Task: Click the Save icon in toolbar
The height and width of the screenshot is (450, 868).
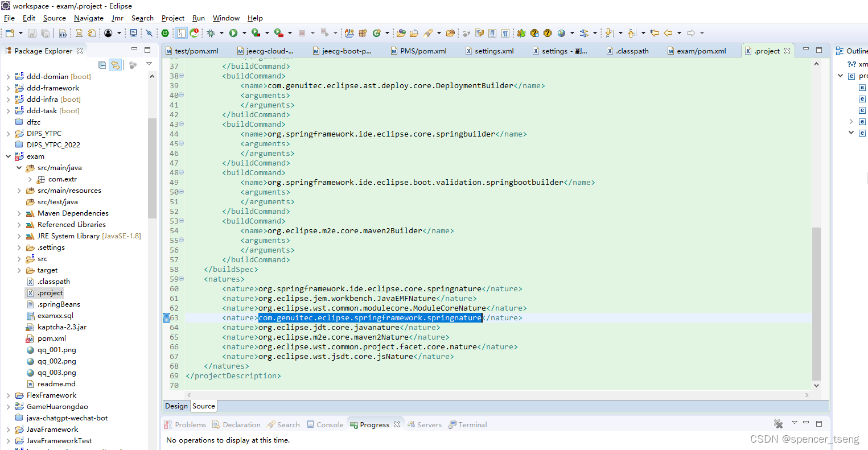Action: (x=32, y=34)
